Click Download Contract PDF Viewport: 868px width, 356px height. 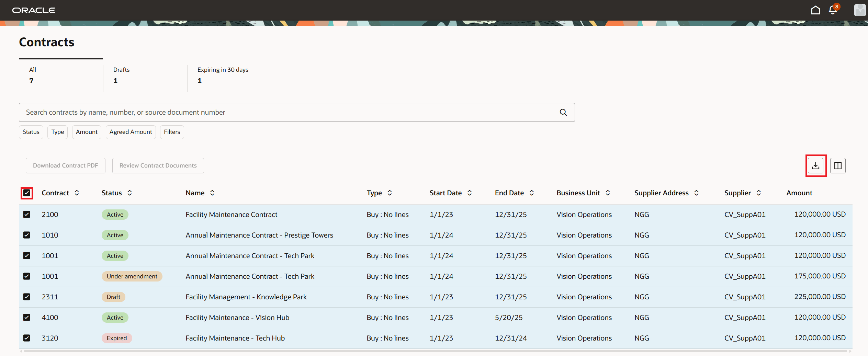(x=65, y=165)
